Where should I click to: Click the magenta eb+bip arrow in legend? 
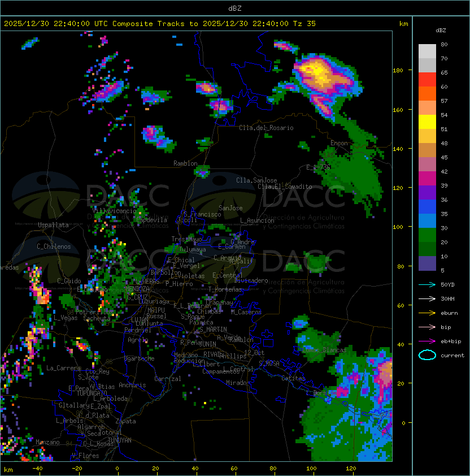[427, 341]
